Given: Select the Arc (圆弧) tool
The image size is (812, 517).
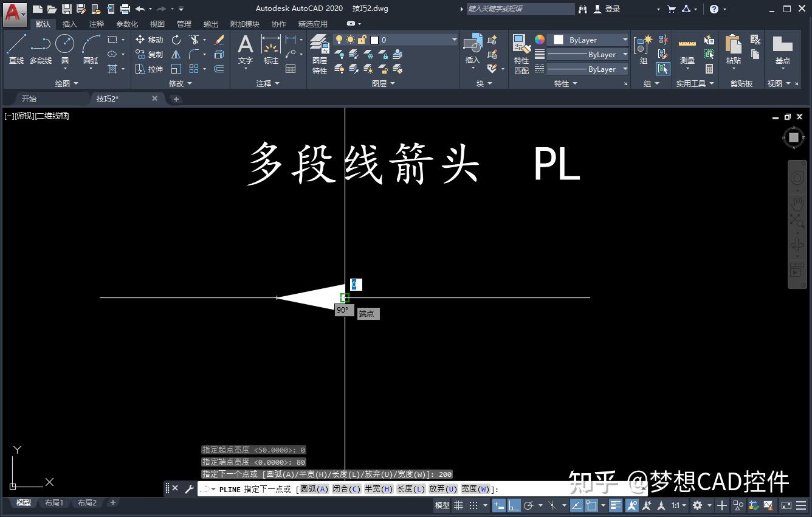Looking at the screenshot, I should (91, 49).
